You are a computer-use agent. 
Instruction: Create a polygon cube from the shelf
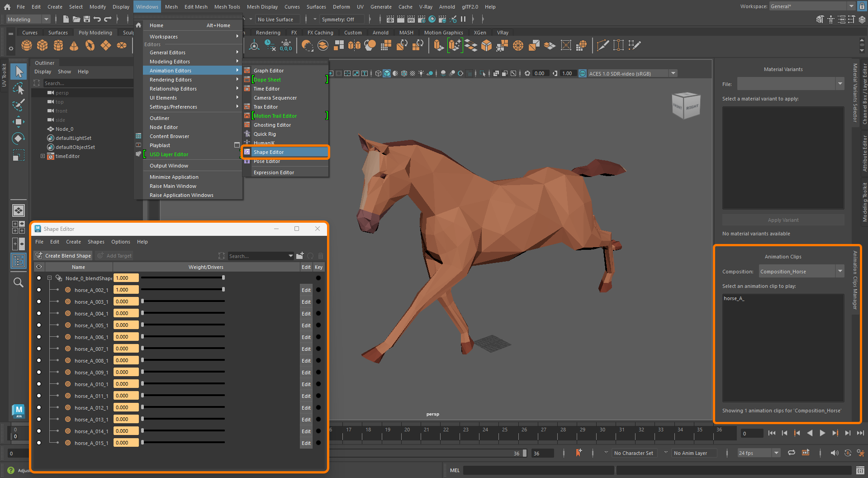click(42, 45)
